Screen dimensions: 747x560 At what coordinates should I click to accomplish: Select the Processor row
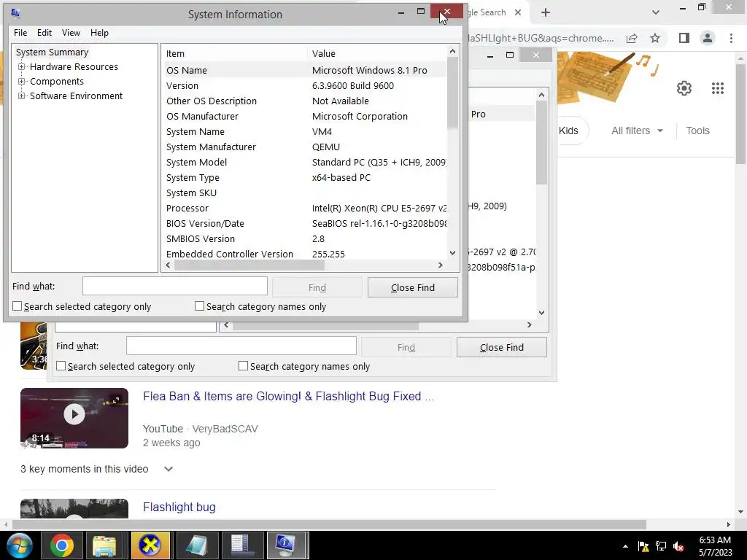coord(305,208)
